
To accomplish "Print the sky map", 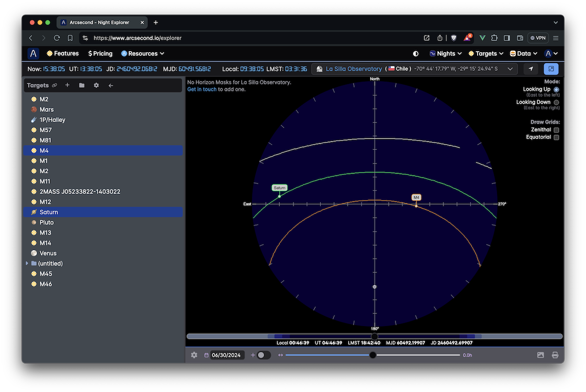I will click(555, 355).
